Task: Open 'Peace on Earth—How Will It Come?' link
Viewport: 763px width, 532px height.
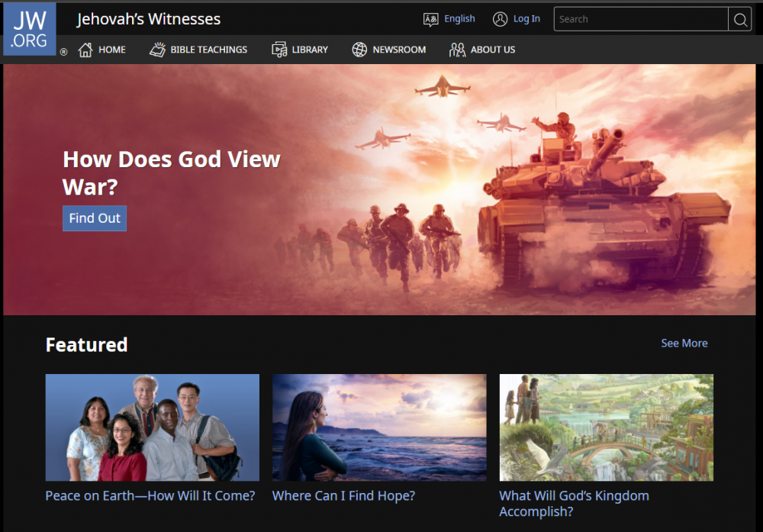Action: 150,496
